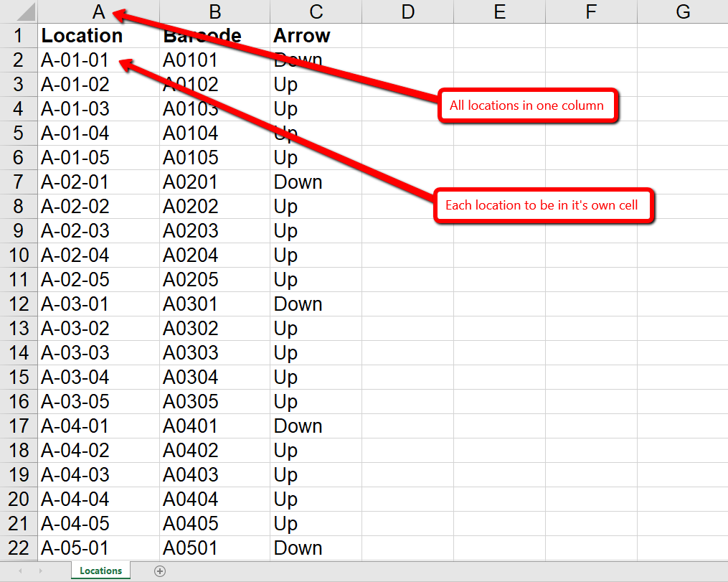Select cell containing A-02-03
728x582 pixels.
(98, 231)
